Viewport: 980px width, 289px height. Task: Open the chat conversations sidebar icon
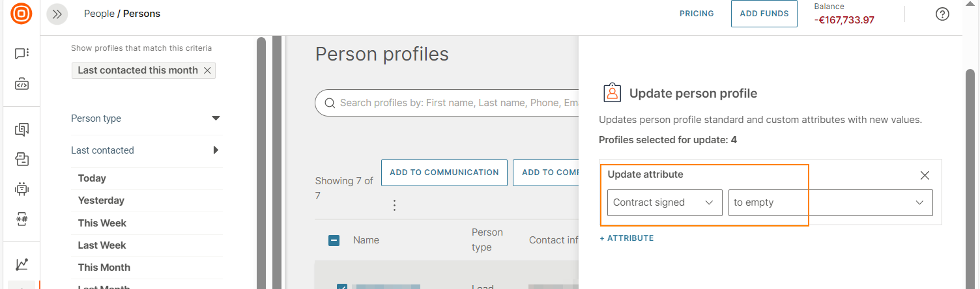(x=22, y=53)
